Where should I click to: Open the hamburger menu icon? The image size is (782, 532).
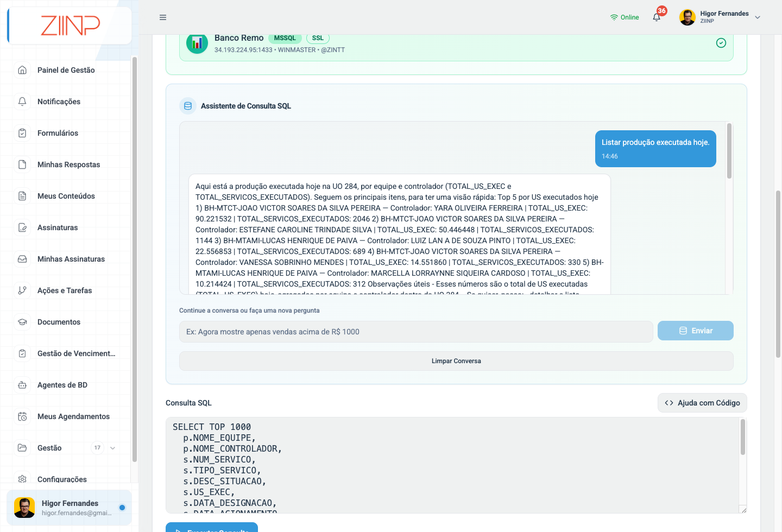coord(163,17)
